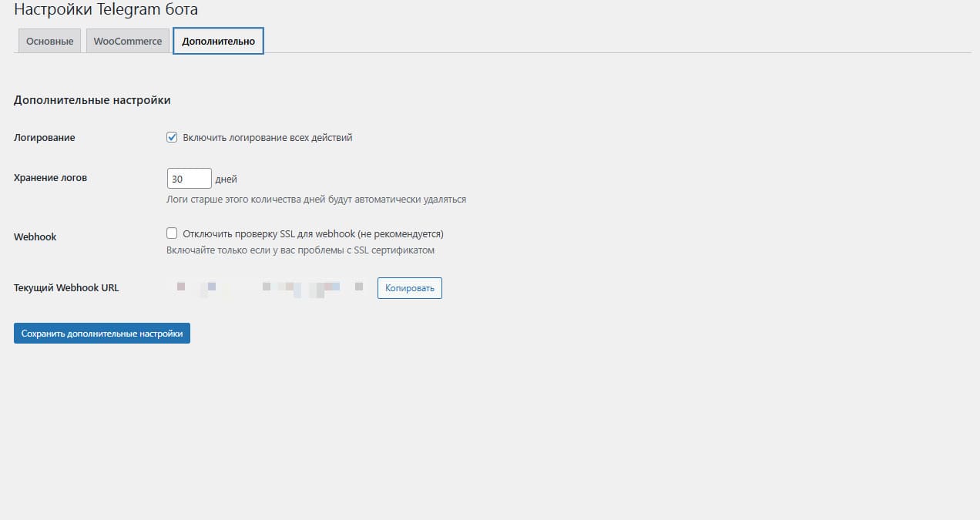The width and height of the screenshot is (980, 520).
Task: Save settings with 'Сохранить дополнительные настройки' button
Action: (102, 334)
